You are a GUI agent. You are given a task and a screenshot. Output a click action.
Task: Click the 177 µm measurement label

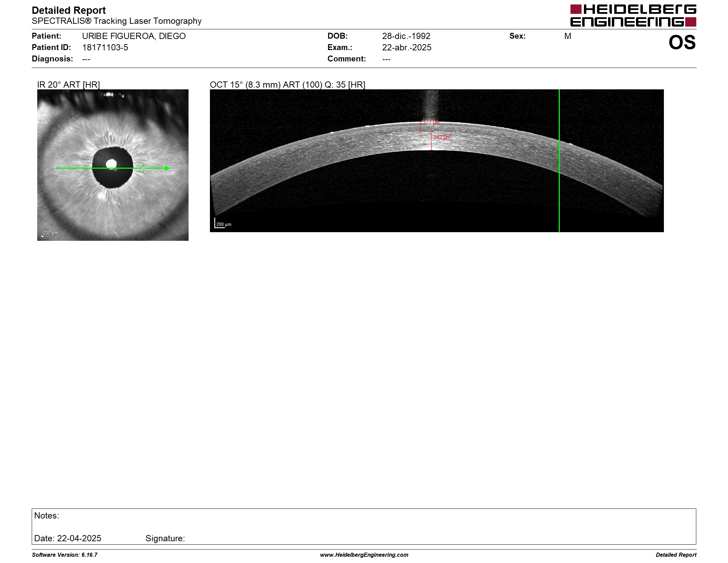click(432, 122)
